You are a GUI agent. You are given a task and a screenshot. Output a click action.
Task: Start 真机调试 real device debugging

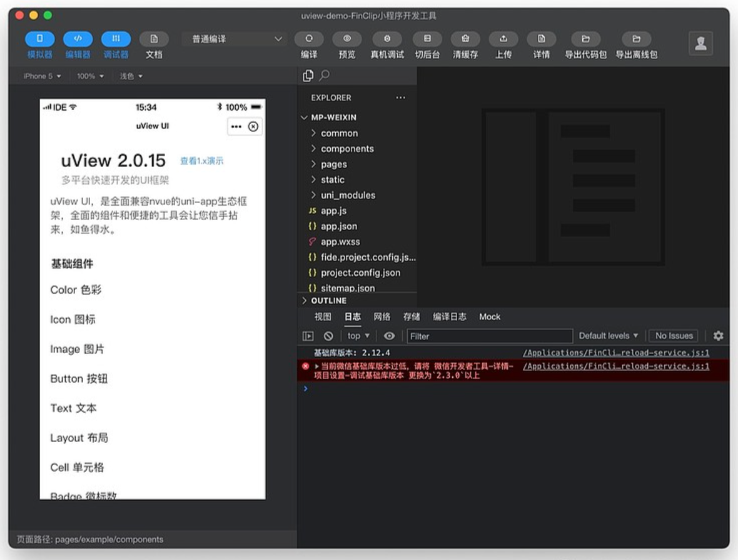pyautogui.click(x=387, y=39)
